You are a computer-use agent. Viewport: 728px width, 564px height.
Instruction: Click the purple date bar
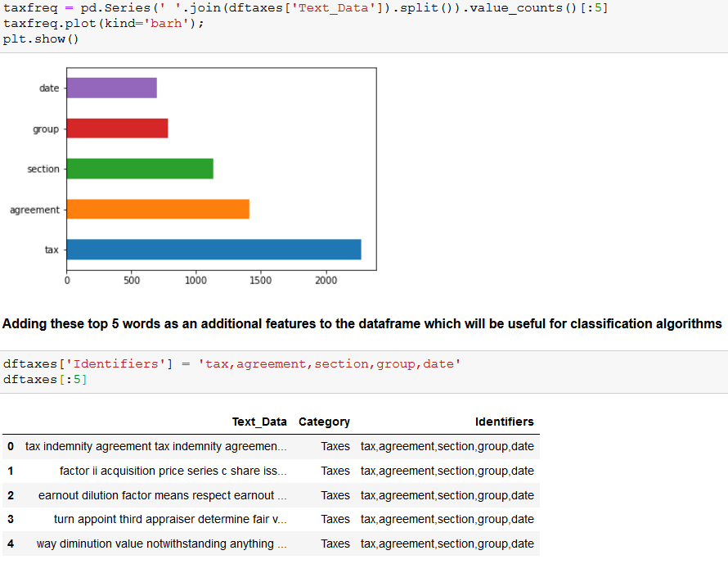(111, 88)
